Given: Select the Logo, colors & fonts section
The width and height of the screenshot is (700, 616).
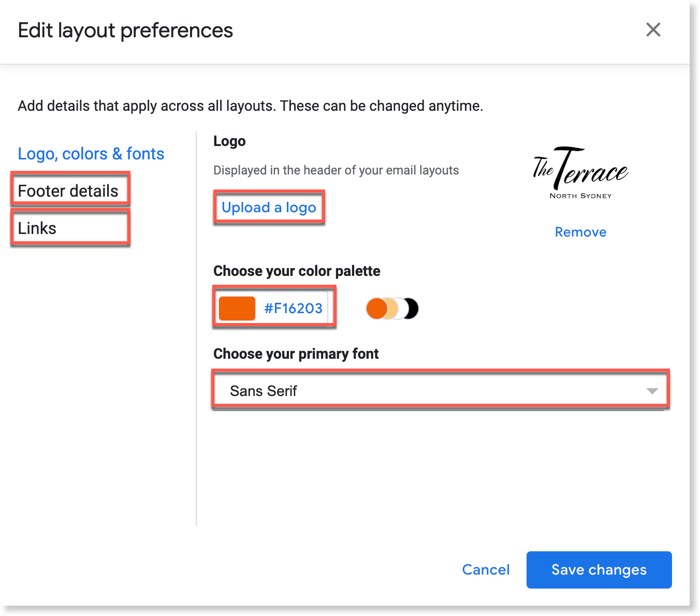Looking at the screenshot, I should (x=91, y=153).
